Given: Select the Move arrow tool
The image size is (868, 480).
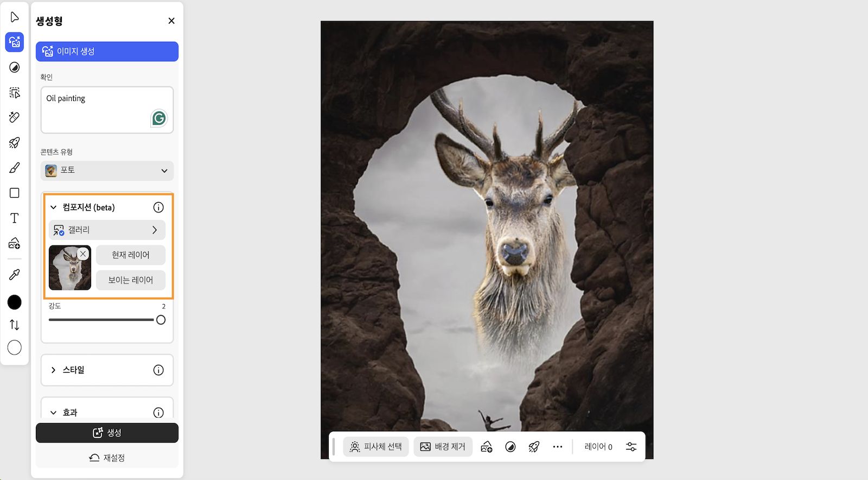Looking at the screenshot, I should coord(15,17).
